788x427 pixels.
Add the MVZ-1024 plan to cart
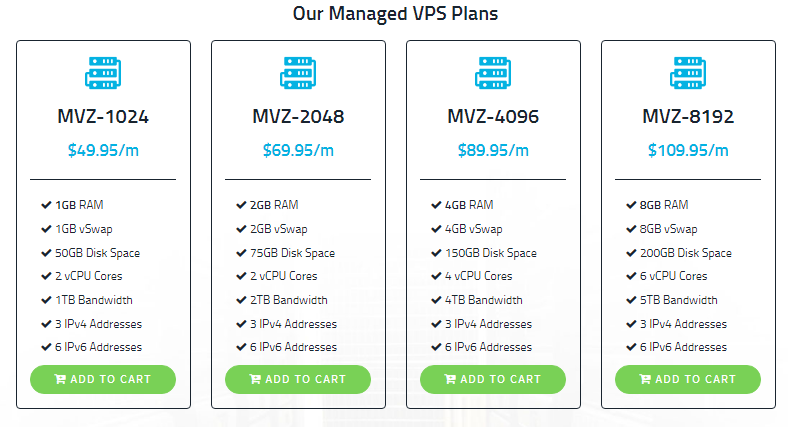(x=103, y=379)
